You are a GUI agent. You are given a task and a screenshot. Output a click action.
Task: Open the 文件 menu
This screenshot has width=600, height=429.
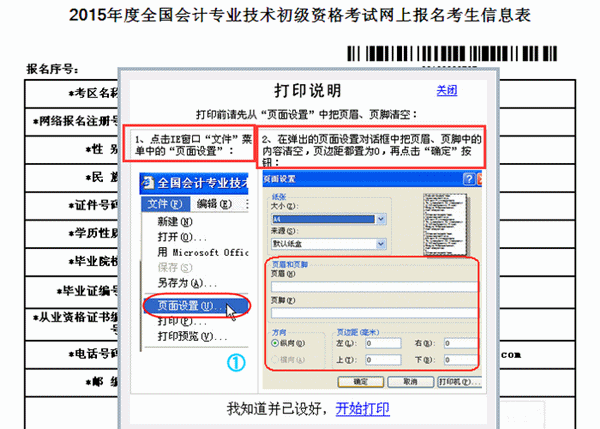tap(160, 203)
